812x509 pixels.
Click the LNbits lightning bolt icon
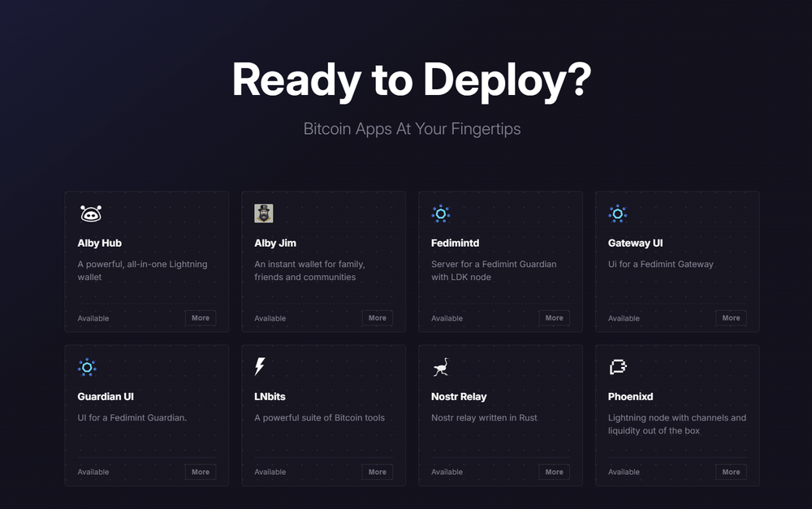260,366
